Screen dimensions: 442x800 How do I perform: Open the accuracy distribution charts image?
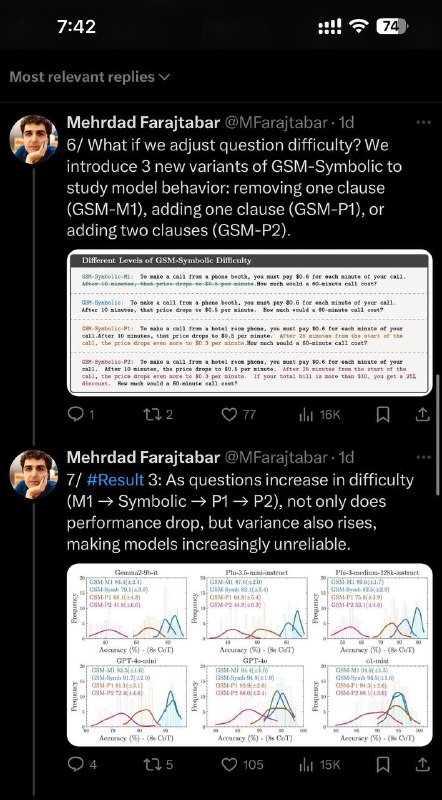pyautogui.click(x=250, y=655)
